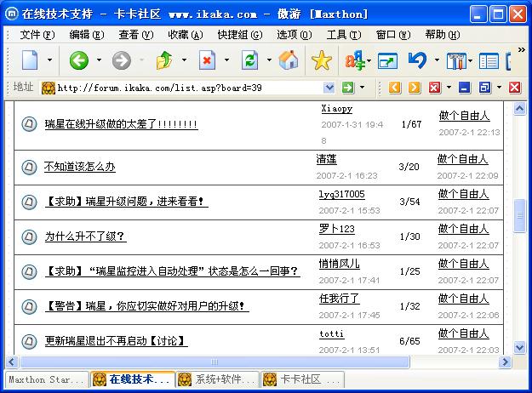Open the Go button dropdown arrow
The image size is (532, 393).
(x=363, y=88)
